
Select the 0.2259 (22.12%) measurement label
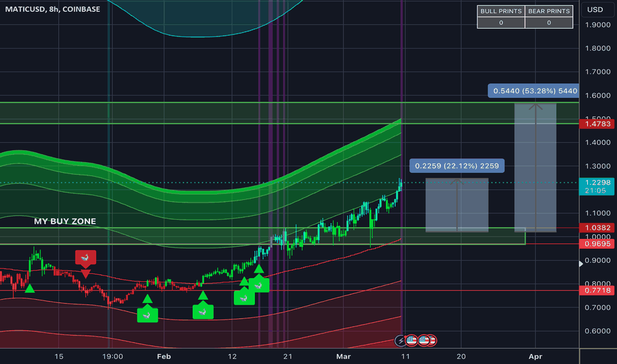click(457, 165)
